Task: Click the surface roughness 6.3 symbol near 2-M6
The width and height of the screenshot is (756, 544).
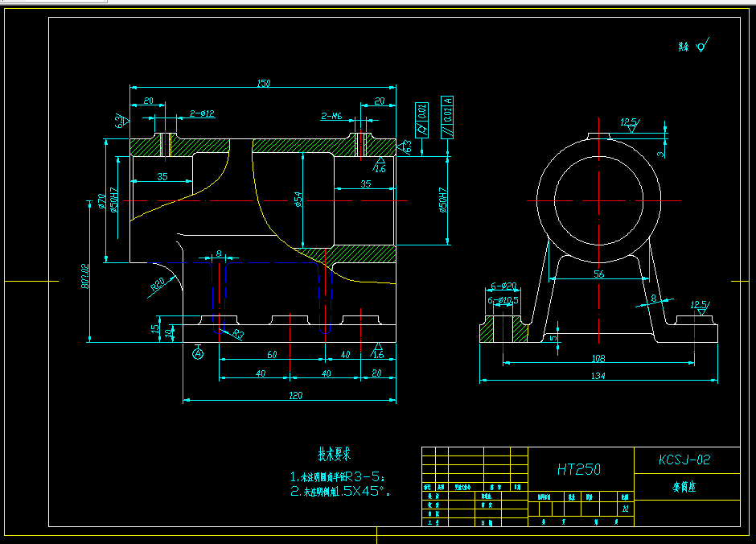Action: pyautogui.click(x=405, y=147)
